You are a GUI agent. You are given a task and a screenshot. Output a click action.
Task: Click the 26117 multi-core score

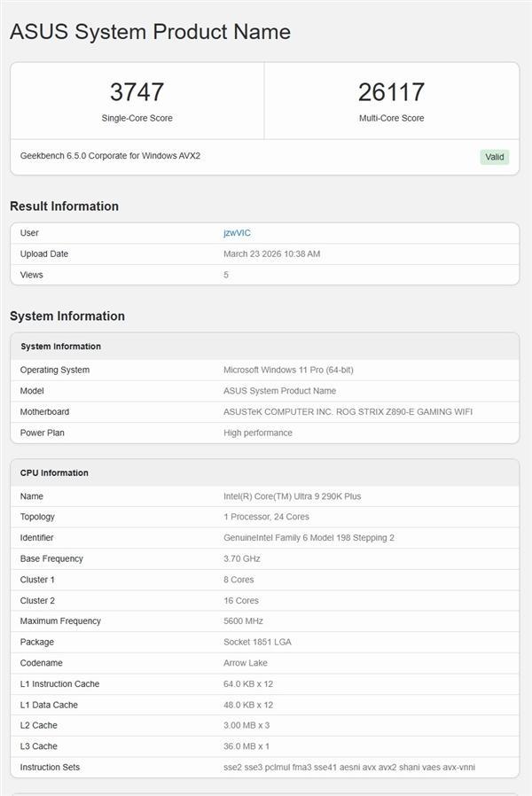[x=391, y=92]
